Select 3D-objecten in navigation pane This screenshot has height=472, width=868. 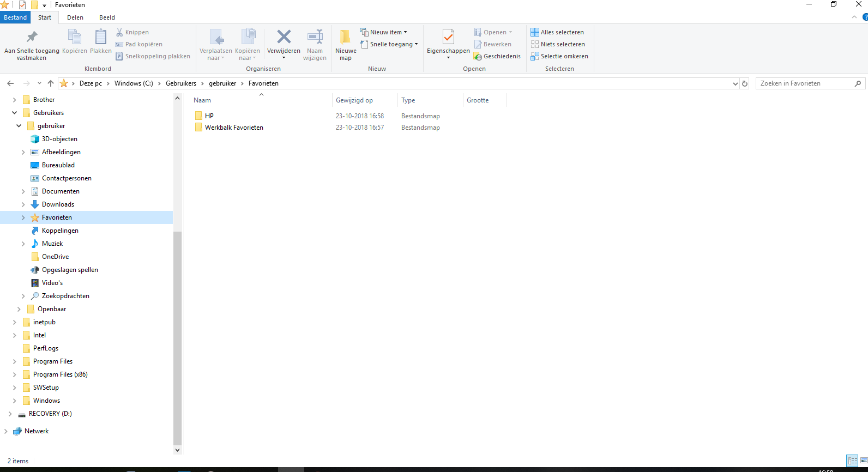click(59, 139)
